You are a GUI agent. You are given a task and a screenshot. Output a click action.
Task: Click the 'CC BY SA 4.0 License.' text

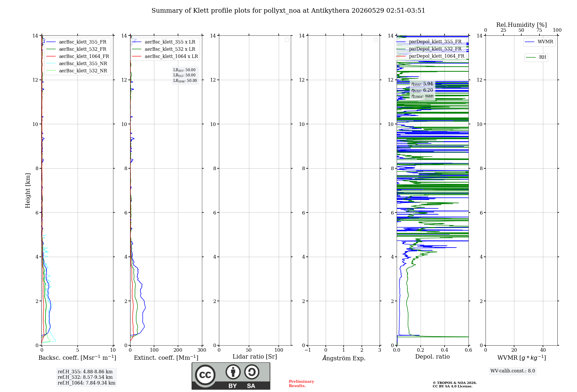point(452,386)
